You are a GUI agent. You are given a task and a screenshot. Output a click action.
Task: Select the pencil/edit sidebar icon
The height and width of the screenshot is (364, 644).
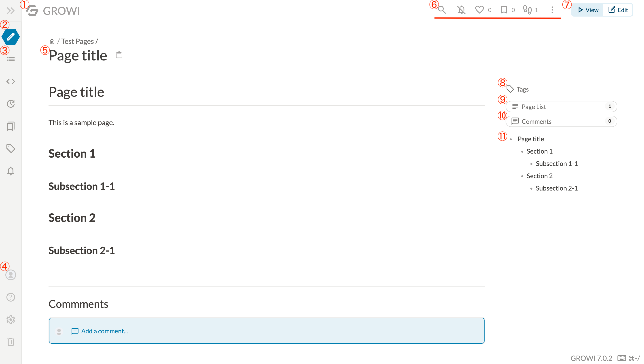pyautogui.click(x=11, y=37)
